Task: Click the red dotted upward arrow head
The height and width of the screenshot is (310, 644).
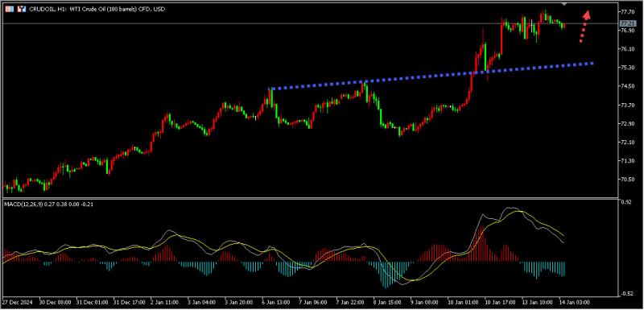Action: pyautogui.click(x=588, y=15)
